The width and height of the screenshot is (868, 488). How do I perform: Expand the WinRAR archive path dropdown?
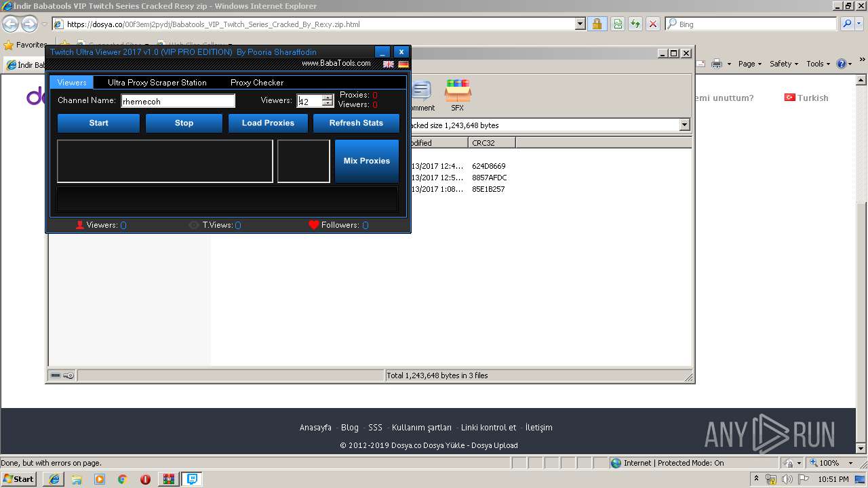point(684,125)
